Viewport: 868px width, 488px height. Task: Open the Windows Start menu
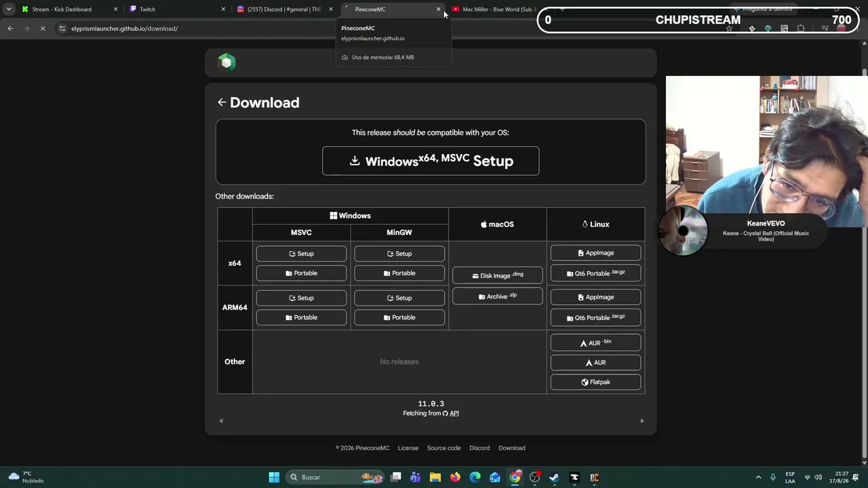(x=274, y=477)
